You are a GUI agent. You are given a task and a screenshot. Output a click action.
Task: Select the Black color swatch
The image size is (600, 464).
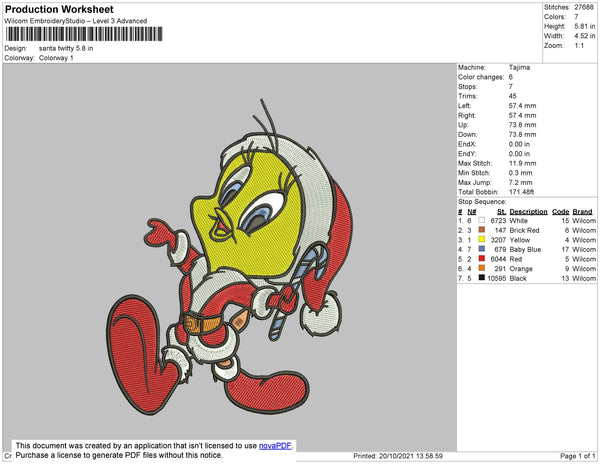click(x=482, y=278)
